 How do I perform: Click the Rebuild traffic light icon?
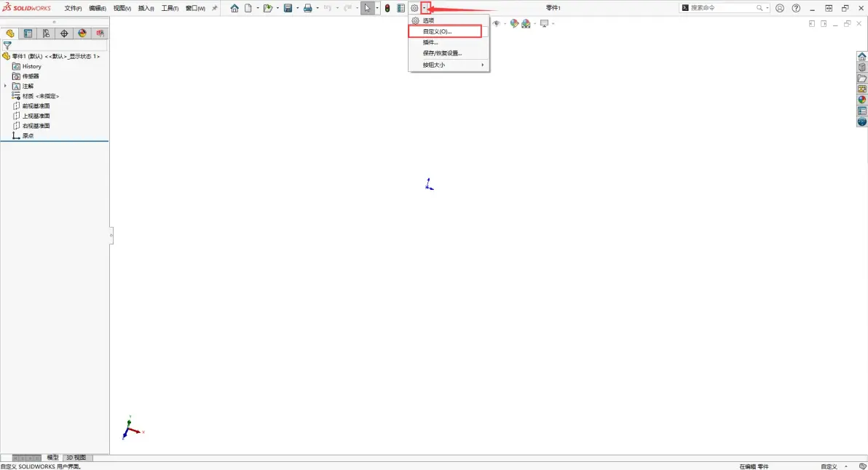[387, 8]
